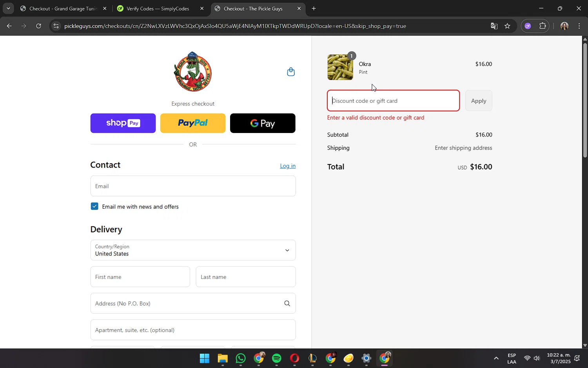Viewport: 588px width, 368px height.
Task: Focus the discount code or gift card field
Action: pyautogui.click(x=394, y=101)
